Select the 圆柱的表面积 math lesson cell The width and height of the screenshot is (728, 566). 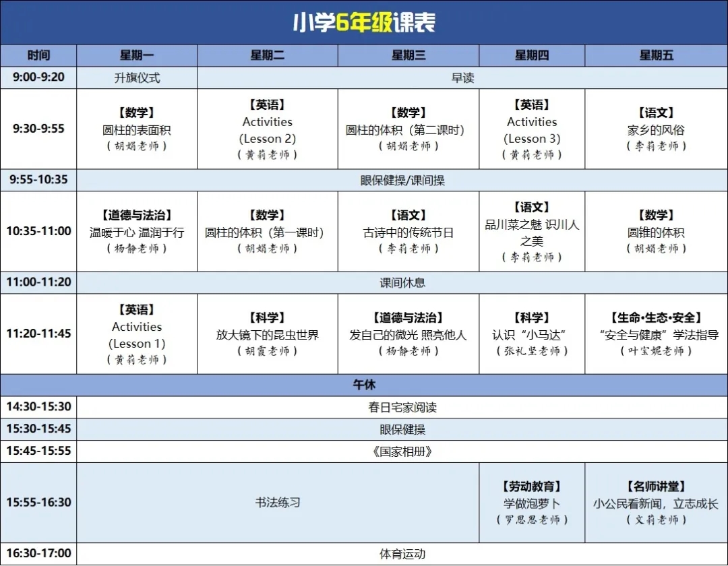click(137, 129)
